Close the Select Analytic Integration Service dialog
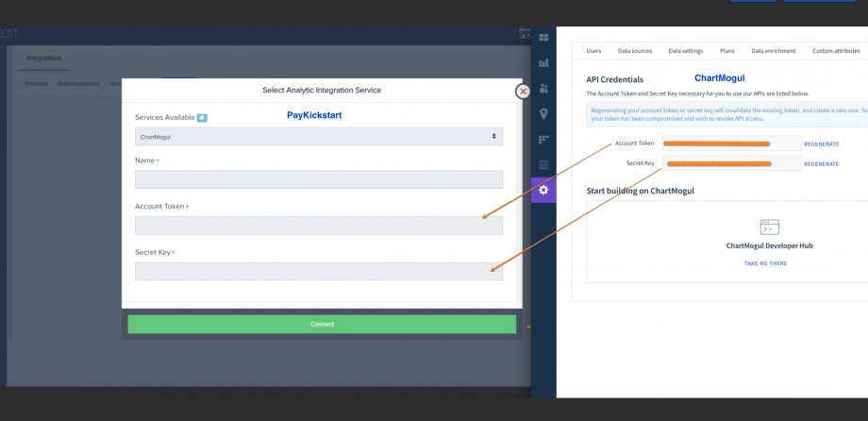The width and height of the screenshot is (868, 421). (523, 92)
